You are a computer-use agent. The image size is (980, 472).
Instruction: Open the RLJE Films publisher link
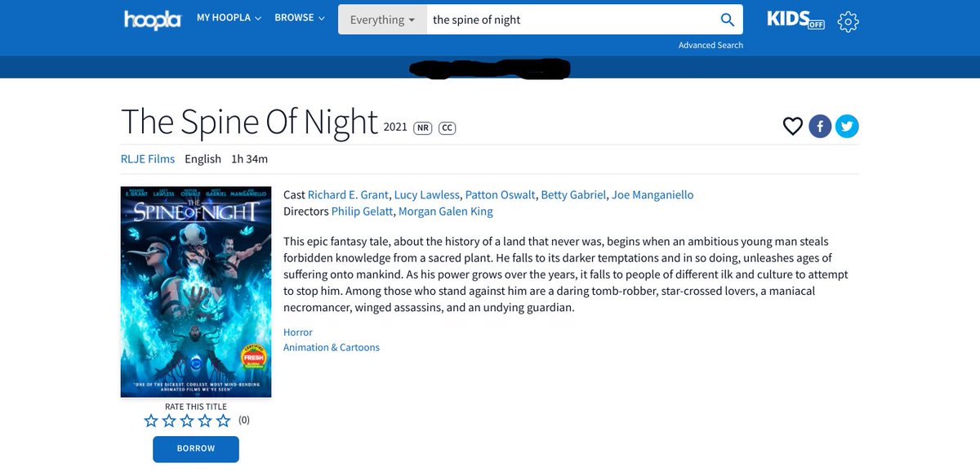pyautogui.click(x=148, y=158)
